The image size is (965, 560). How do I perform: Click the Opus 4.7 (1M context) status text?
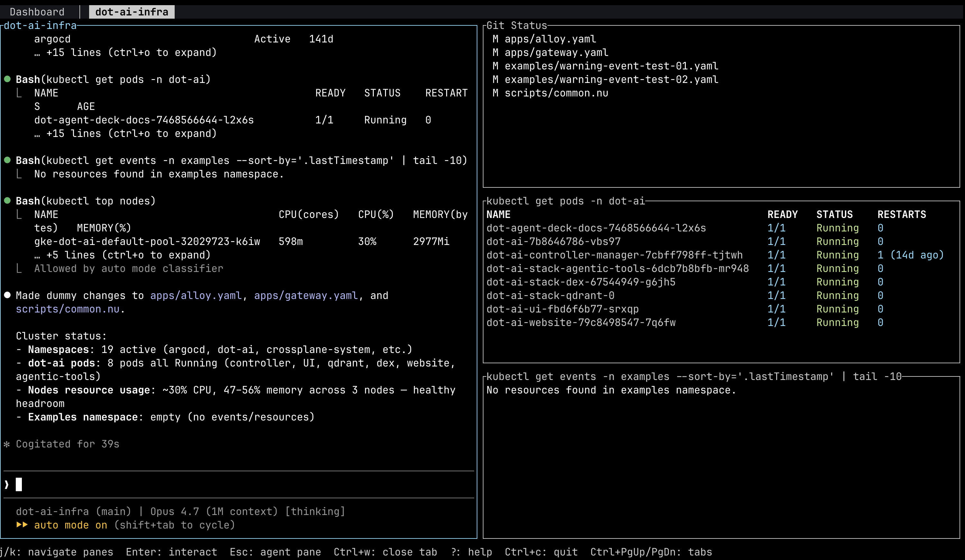point(214,511)
